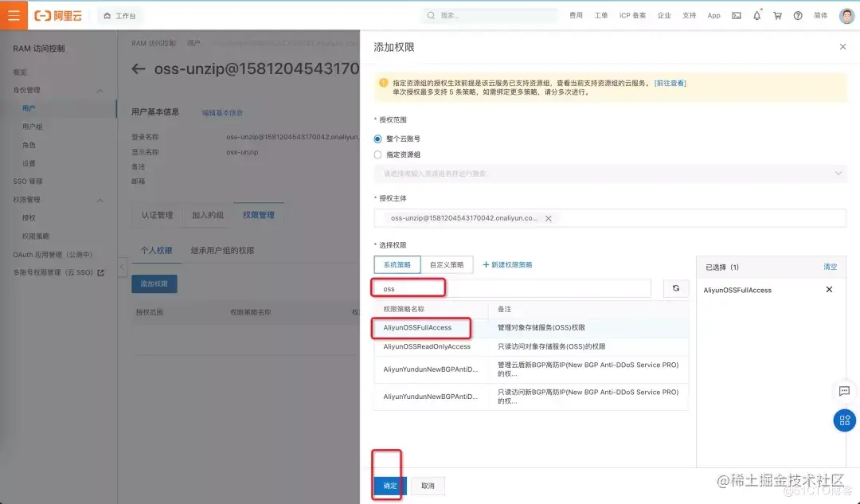Open the 工单 menu
This screenshot has width=860, height=504.
coord(601,15)
